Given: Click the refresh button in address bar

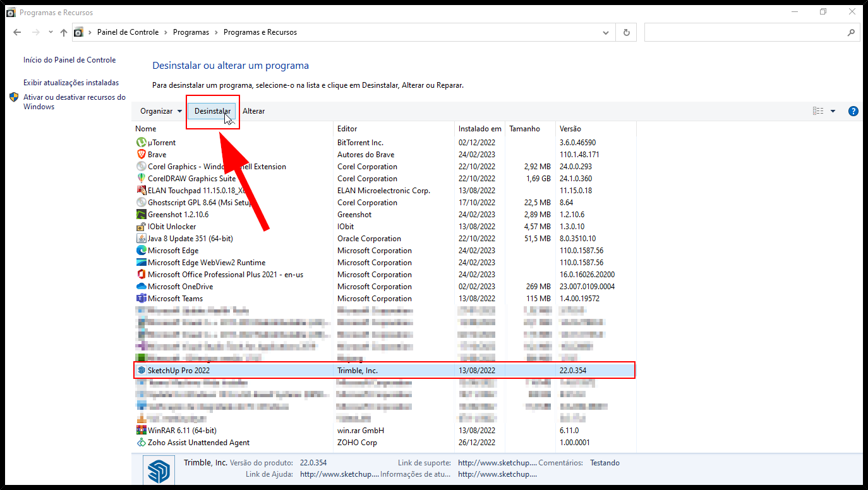Looking at the screenshot, I should point(626,32).
